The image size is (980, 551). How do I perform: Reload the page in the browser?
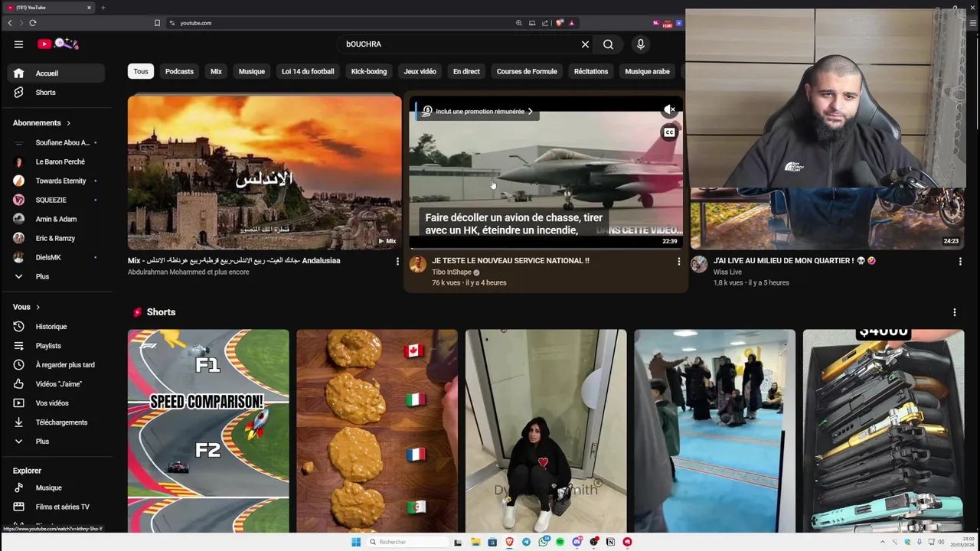33,23
